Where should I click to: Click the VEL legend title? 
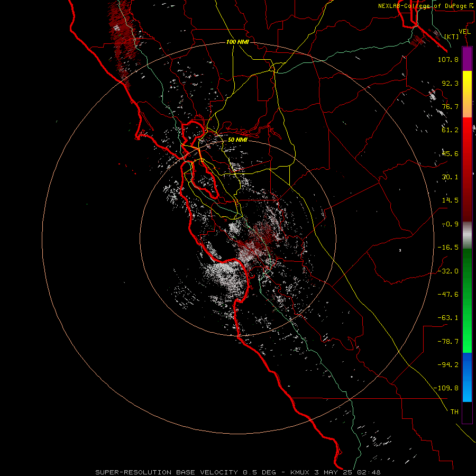tap(464, 31)
